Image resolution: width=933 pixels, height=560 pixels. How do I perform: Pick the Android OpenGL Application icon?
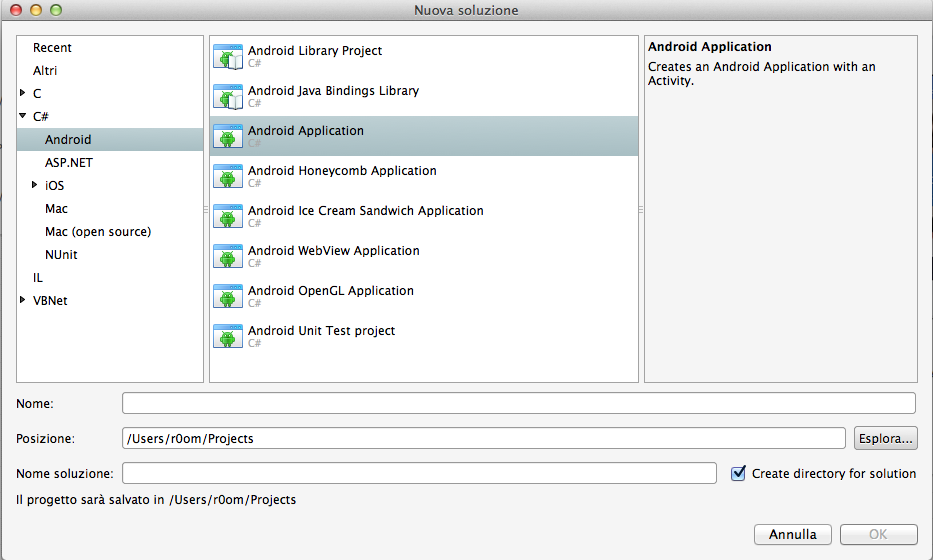pos(228,296)
